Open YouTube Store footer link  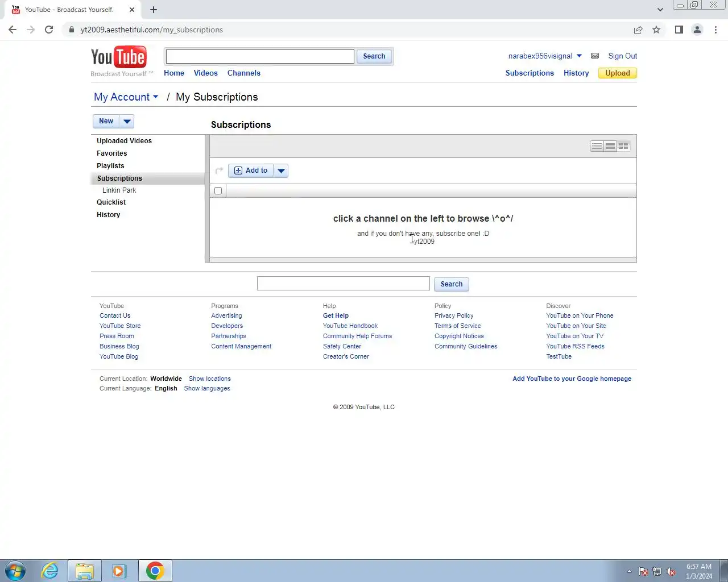coord(120,326)
